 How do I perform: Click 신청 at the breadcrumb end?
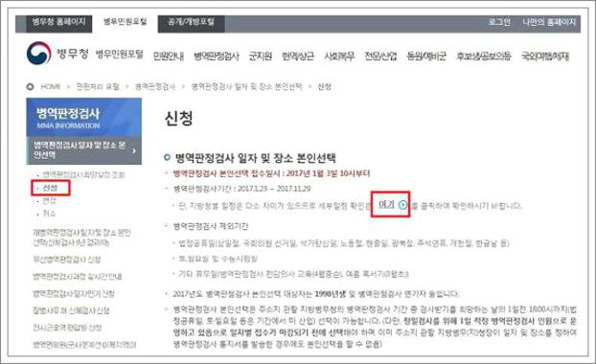324,86
